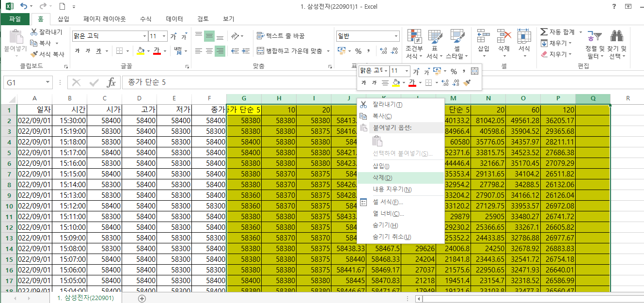Choose 열 너비(C)... in context menu
The image size is (644, 303).
tap(401, 214)
